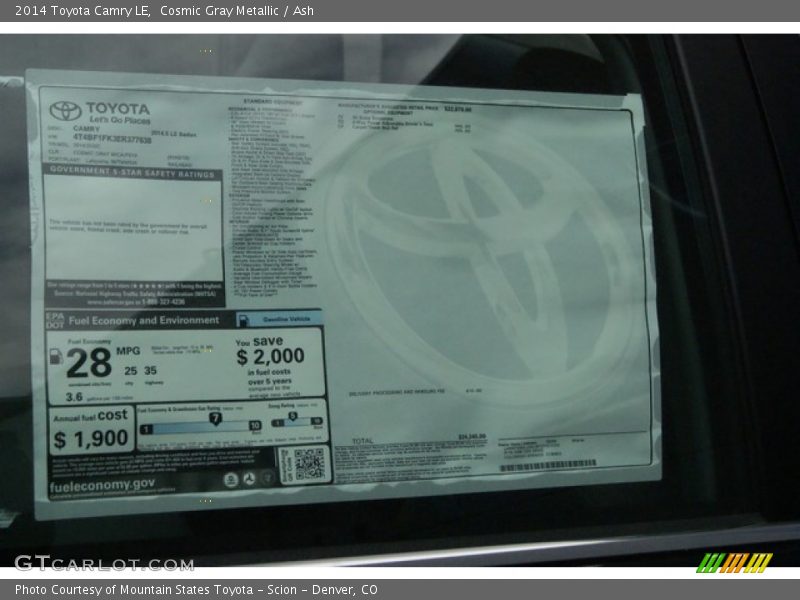Click the gasoline pump icon beside Gasoline Vehicle
The image size is (800, 600).
[x=245, y=317]
